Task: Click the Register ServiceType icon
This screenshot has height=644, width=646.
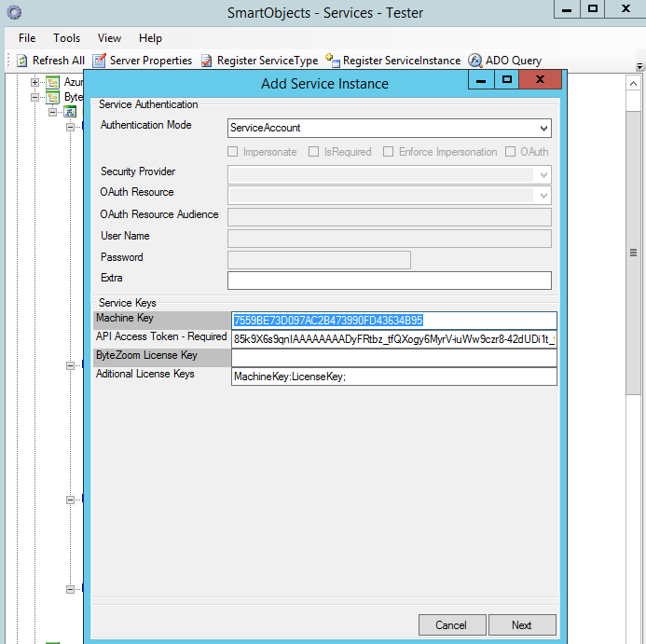Action: tap(206, 61)
